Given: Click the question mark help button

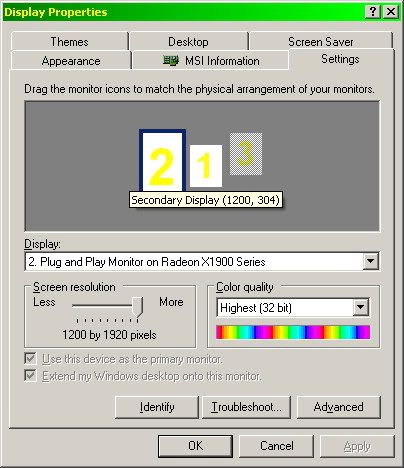Looking at the screenshot, I should (373, 12).
